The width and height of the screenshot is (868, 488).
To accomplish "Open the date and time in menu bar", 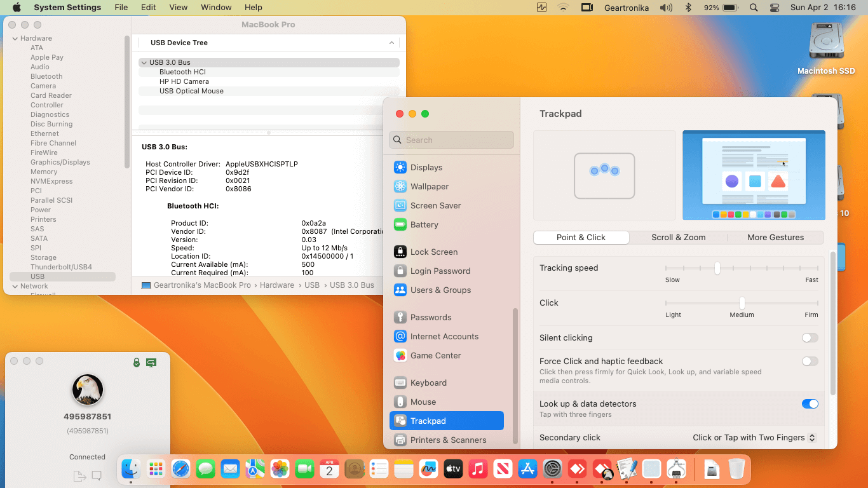I will pyautogui.click(x=823, y=8).
